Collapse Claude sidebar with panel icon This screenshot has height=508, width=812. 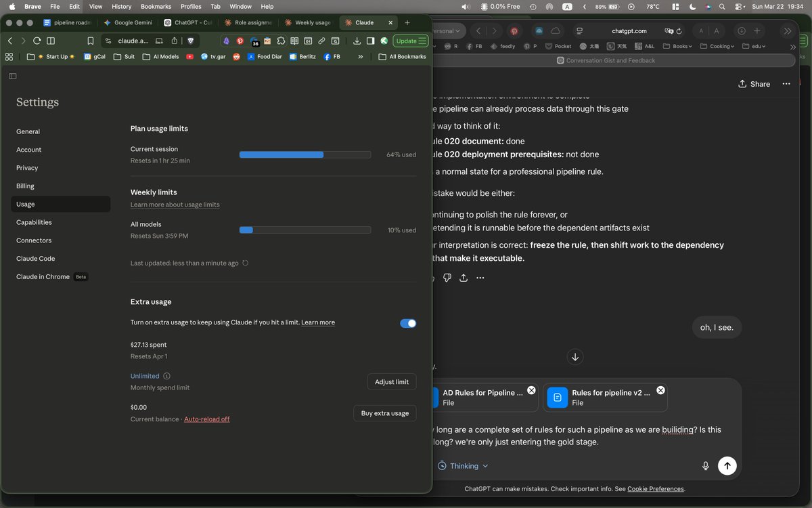click(13, 77)
